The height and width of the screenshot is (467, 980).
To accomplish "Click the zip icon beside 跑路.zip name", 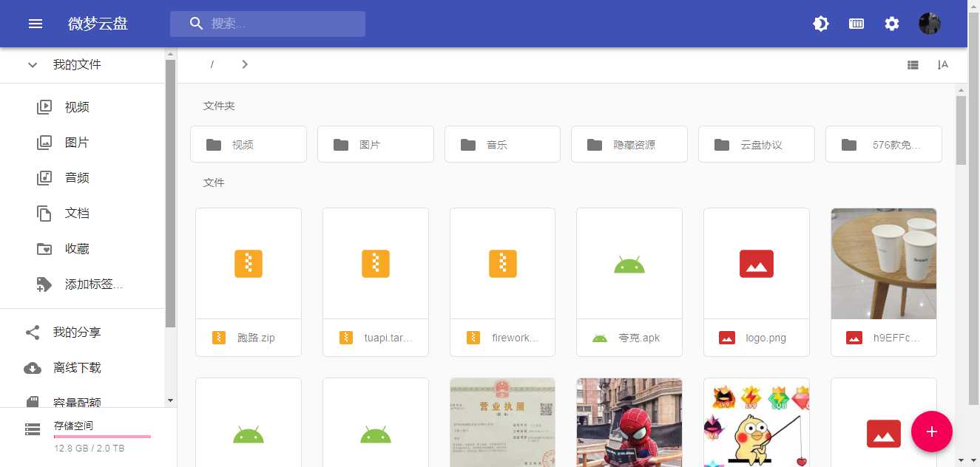I will pos(219,338).
